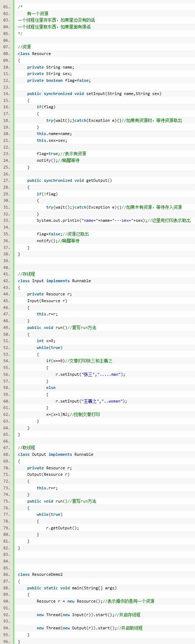195x644 pixels.
Task: Click 'new Thread(new Output(r)).start();' line
Action: tap(90, 628)
